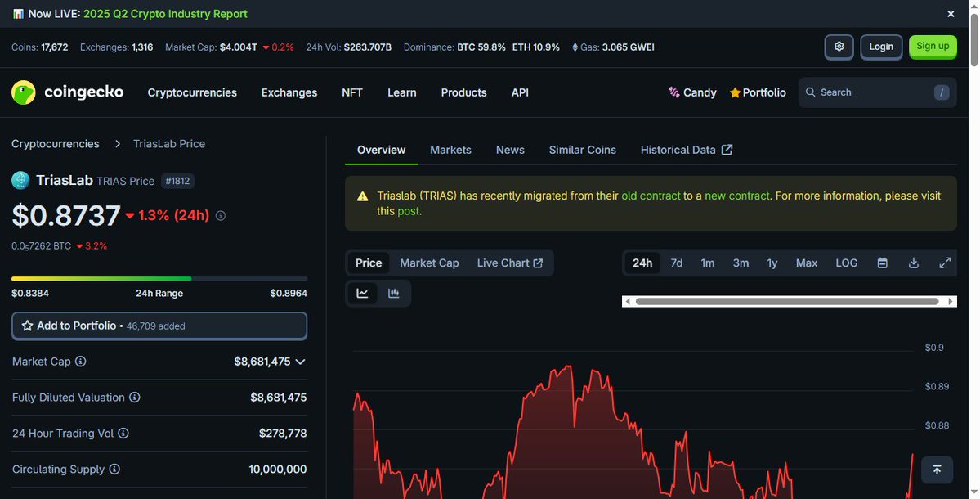Download chart data icon
Screen dimensions: 980x499
913,263
